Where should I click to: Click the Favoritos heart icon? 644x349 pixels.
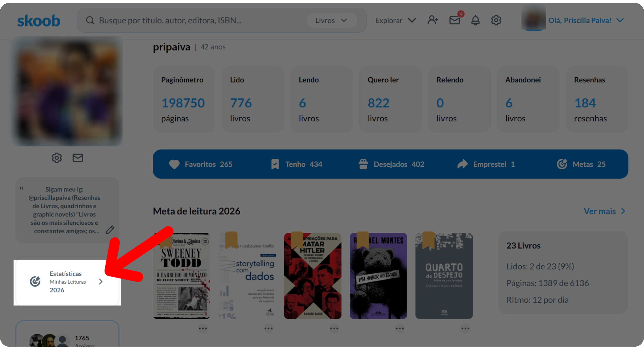pos(174,164)
